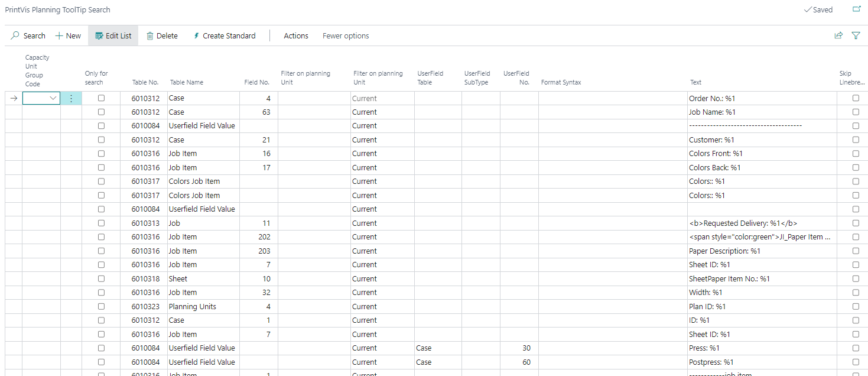Click the field number 203 cell
Image resolution: width=868 pixels, height=376 pixels.
(x=258, y=251)
